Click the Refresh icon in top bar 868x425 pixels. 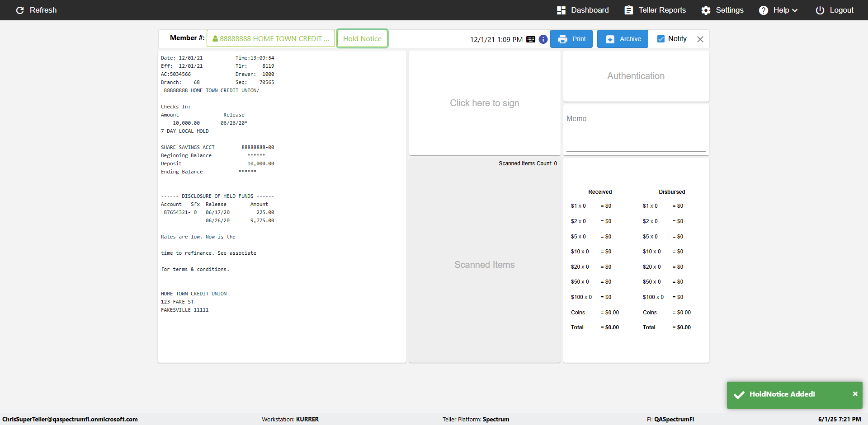(x=20, y=10)
